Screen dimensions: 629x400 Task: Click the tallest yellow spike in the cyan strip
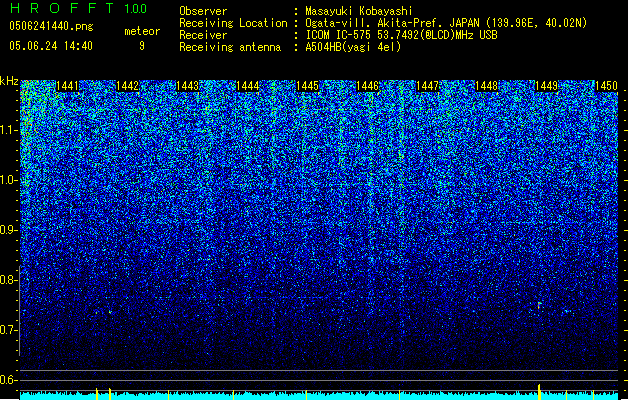tap(539, 392)
